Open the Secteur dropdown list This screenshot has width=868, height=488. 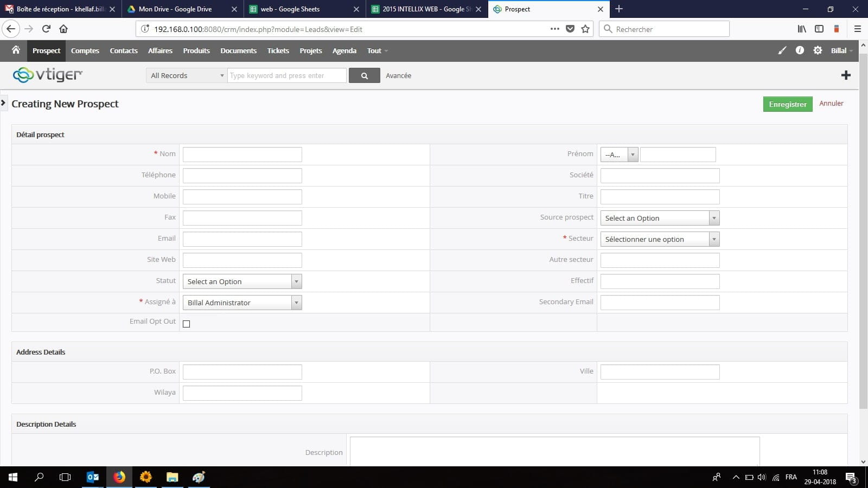coord(660,239)
